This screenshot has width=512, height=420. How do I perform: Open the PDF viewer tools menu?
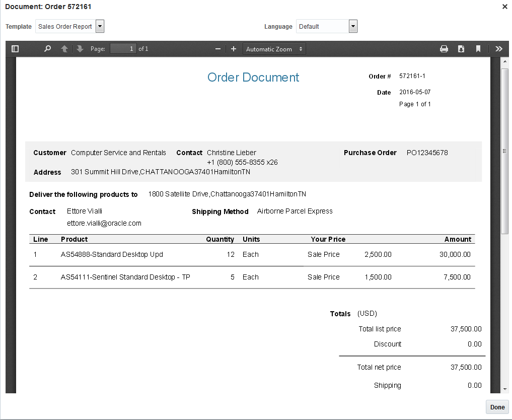498,49
